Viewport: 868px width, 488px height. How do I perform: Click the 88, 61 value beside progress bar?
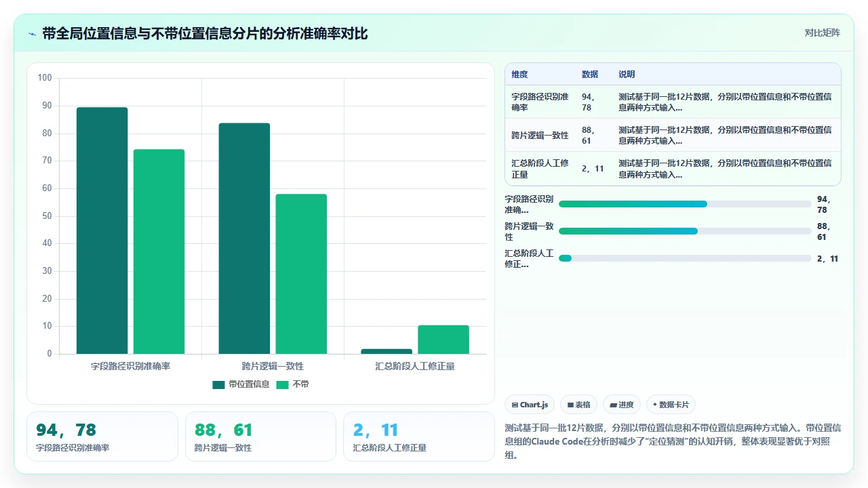(824, 231)
